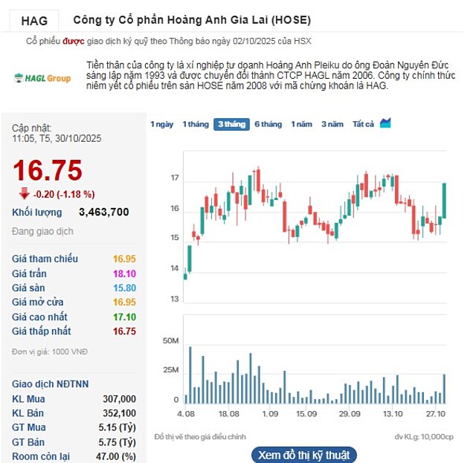Click the company name Hoàng Anh Gia Lai heading

pyautogui.click(x=192, y=20)
